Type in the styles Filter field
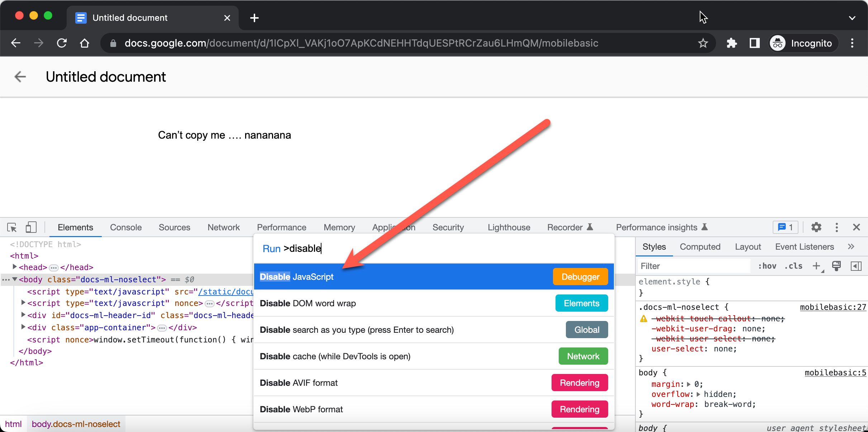The width and height of the screenshot is (868, 432). coord(692,266)
